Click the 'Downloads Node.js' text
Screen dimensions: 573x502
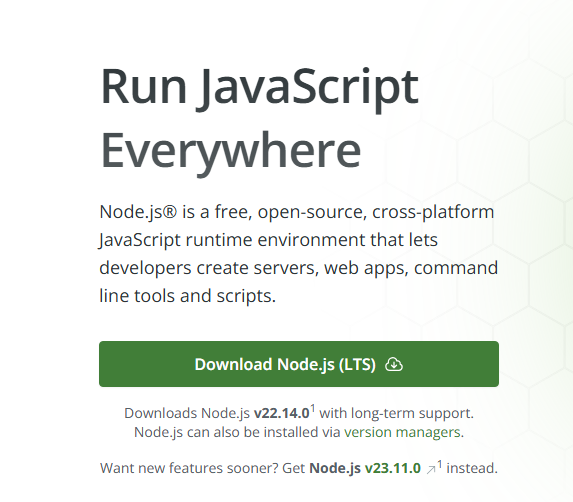pyautogui.click(x=187, y=413)
